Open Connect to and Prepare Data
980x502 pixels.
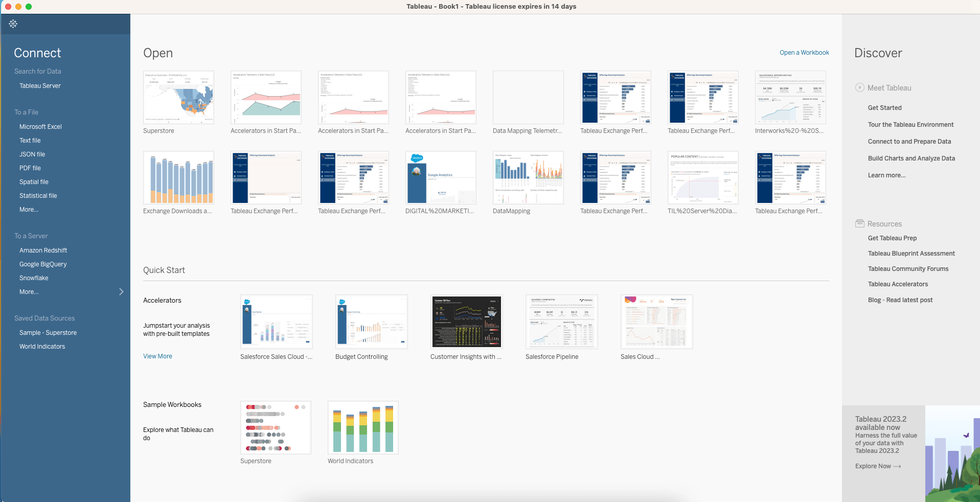click(909, 141)
